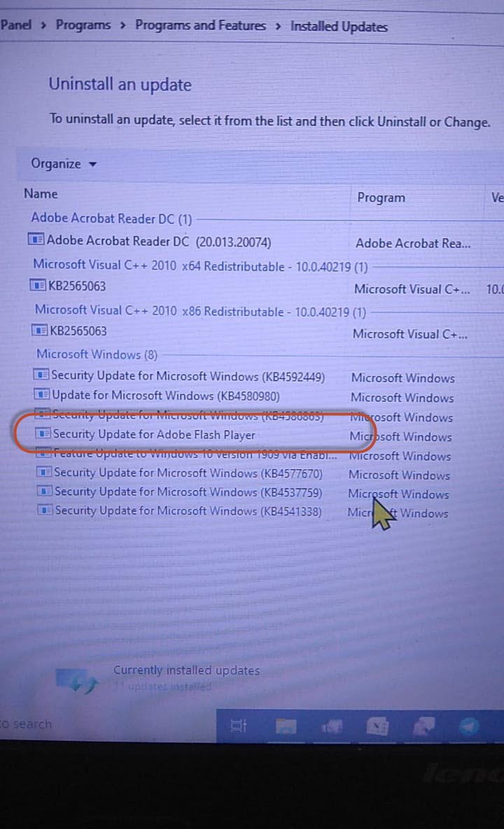Select Security Update for Microsoft Windows (KB4541338)
This screenshot has width=504, height=829.
[188, 511]
